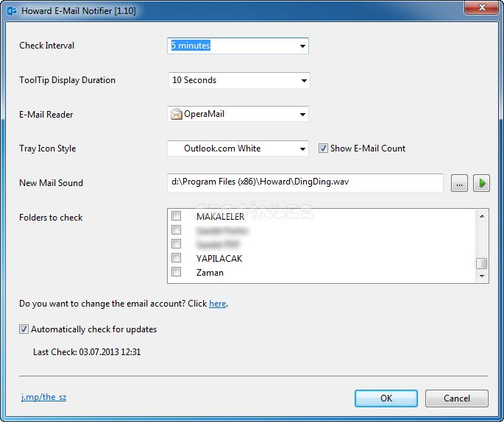Click the New Mail Sound path field
This screenshot has height=422, width=504.
[x=305, y=183]
